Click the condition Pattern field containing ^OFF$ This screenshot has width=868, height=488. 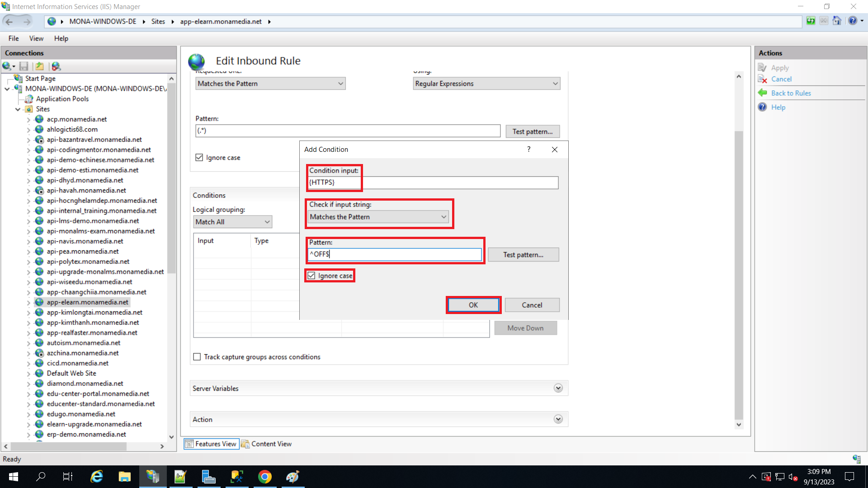[x=395, y=254]
